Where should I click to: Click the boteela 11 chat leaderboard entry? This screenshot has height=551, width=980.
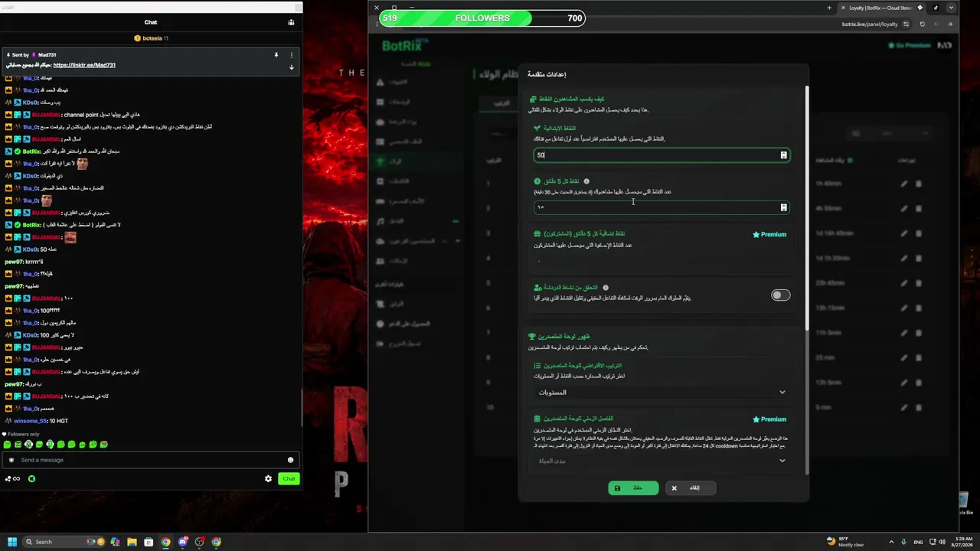(x=151, y=38)
